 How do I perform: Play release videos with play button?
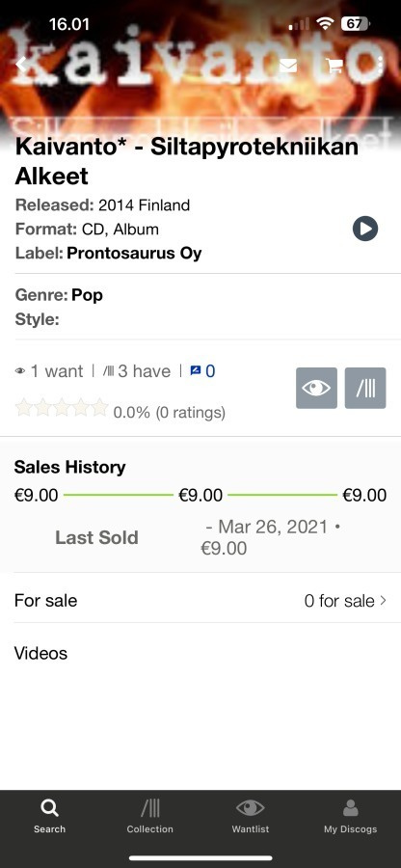click(x=365, y=228)
